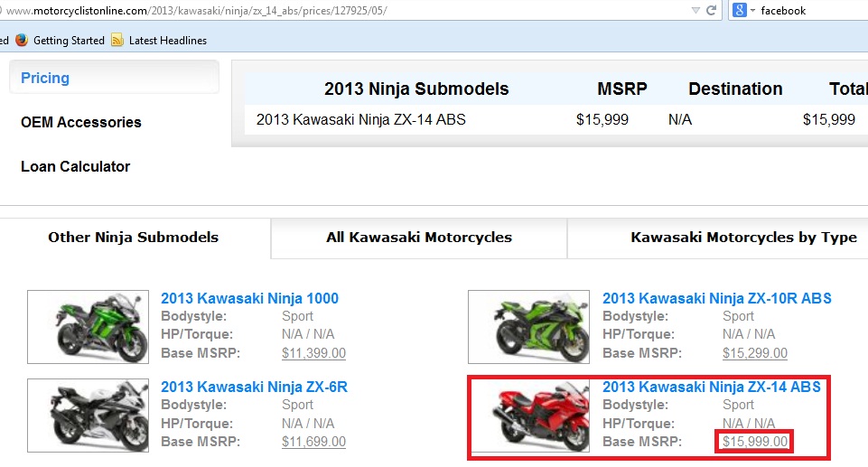This screenshot has height=467, width=868.
Task: Open the Google search engine selector
Action: point(744,11)
